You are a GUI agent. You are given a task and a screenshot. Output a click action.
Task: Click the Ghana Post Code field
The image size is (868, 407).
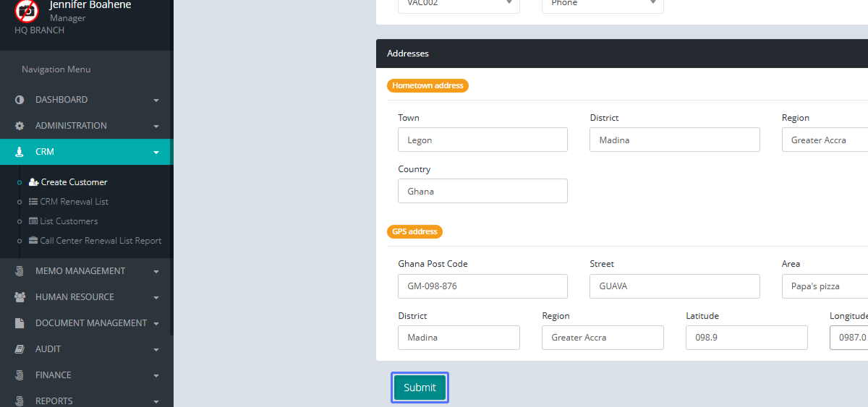click(x=482, y=286)
